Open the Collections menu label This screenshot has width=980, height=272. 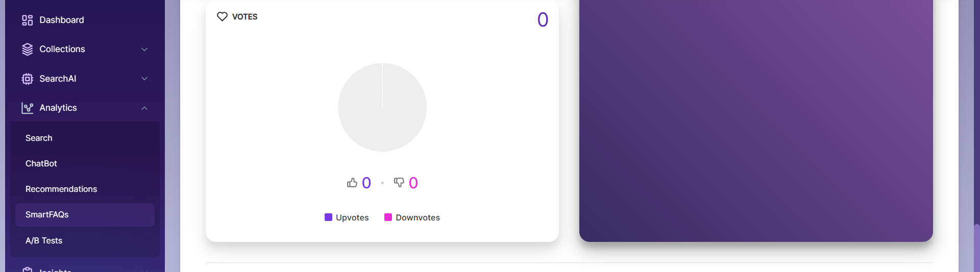(x=62, y=49)
